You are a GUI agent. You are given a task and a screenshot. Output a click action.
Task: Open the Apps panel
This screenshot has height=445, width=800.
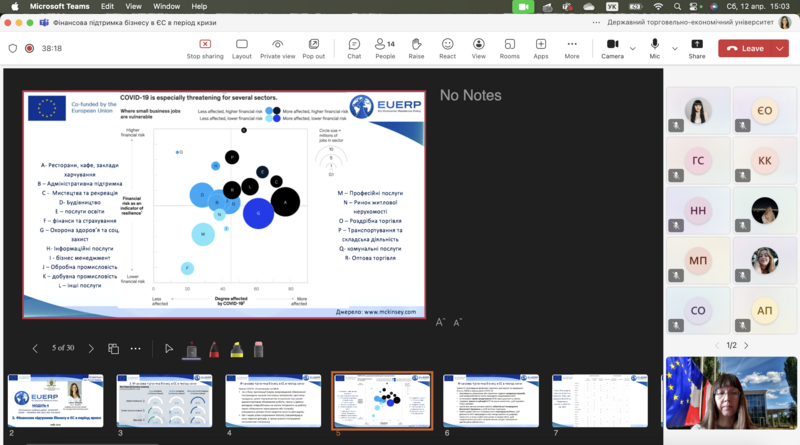pyautogui.click(x=541, y=48)
